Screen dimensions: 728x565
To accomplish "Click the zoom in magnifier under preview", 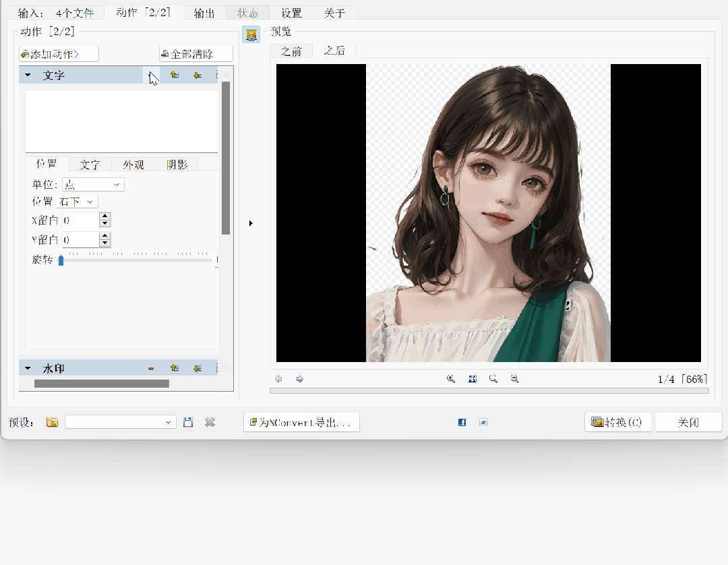I will (451, 380).
